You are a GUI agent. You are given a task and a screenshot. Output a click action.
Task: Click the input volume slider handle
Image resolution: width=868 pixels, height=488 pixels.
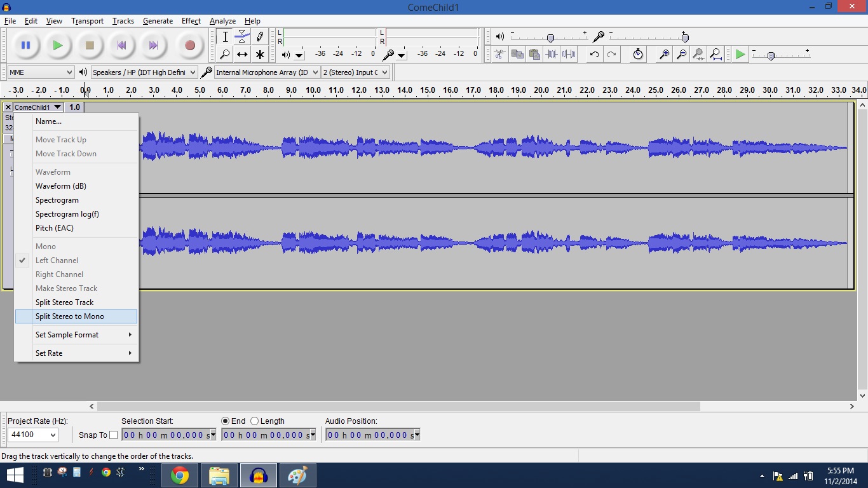click(685, 38)
